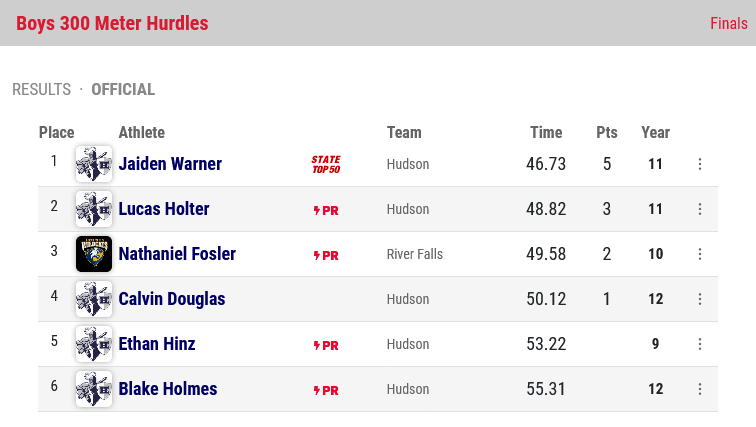The height and width of the screenshot is (427, 756).
Task: Open the Boys 300 Meter Hurdles event heading
Action: coord(112,23)
